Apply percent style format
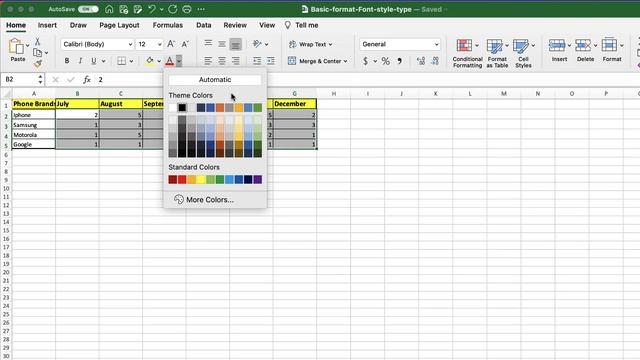This screenshot has width=640, height=360. [x=385, y=61]
